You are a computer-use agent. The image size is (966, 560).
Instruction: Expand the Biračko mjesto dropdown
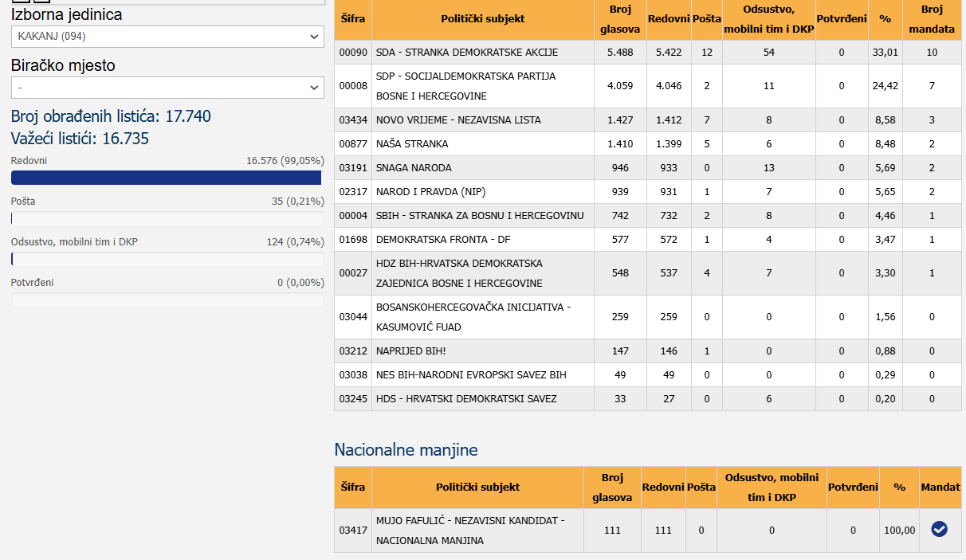click(167, 88)
